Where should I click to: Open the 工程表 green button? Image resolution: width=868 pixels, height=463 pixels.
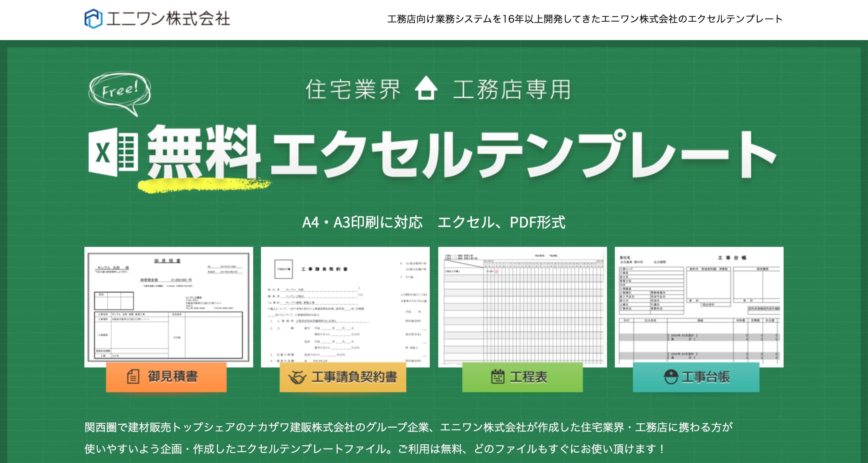pos(522,377)
